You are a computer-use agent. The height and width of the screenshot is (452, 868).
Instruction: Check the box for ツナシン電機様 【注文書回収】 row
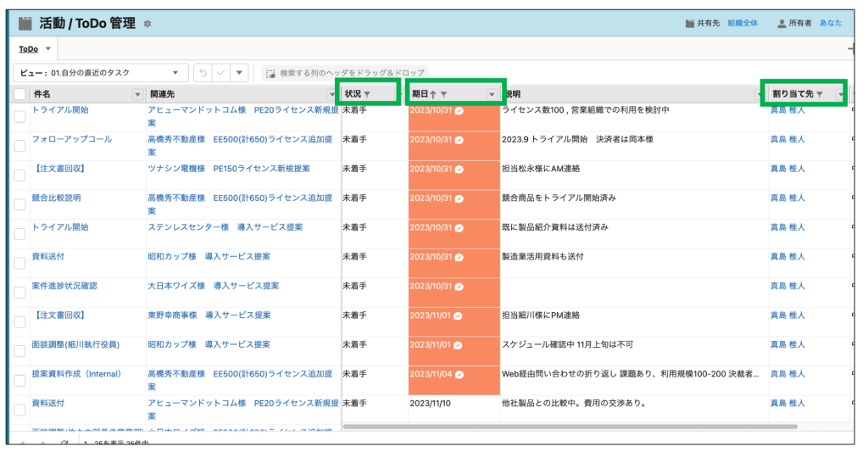(x=20, y=176)
